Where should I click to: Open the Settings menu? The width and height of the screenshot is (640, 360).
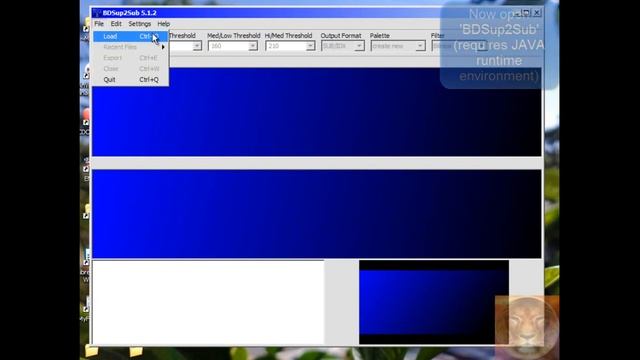click(x=140, y=24)
